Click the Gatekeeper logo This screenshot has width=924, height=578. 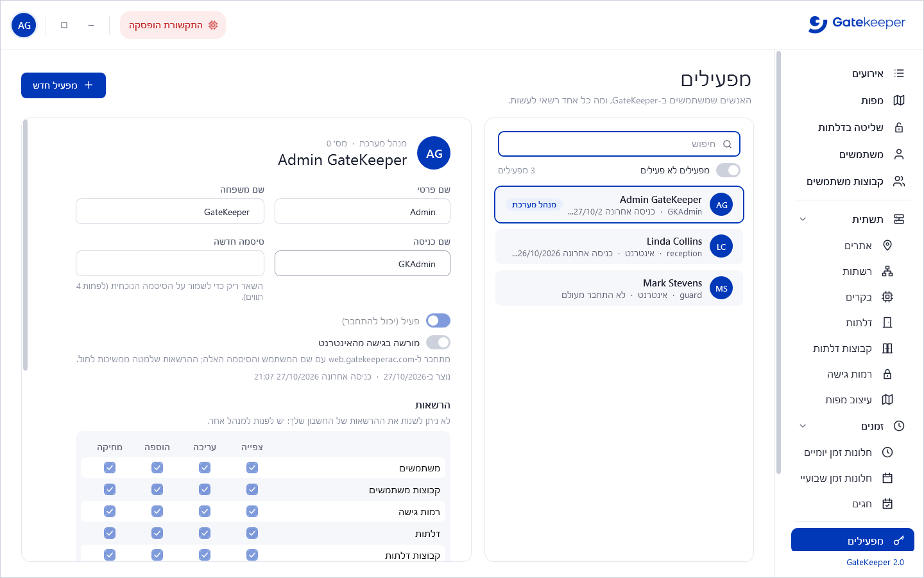tap(857, 24)
